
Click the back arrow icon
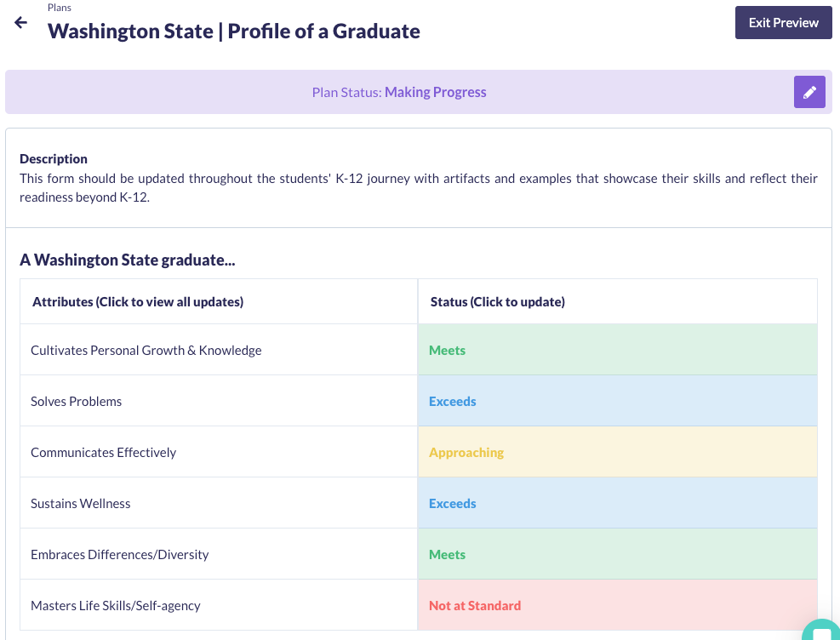(x=21, y=23)
